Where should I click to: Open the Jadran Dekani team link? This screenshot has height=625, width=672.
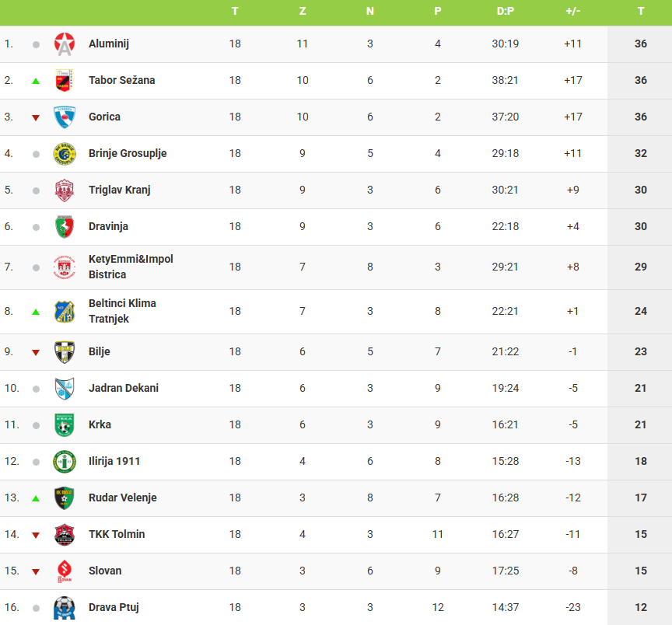pos(124,388)
